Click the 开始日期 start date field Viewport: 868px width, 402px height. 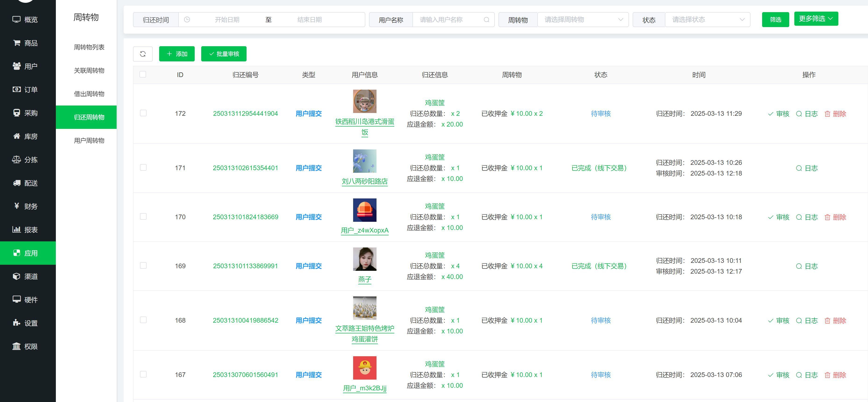227,20
